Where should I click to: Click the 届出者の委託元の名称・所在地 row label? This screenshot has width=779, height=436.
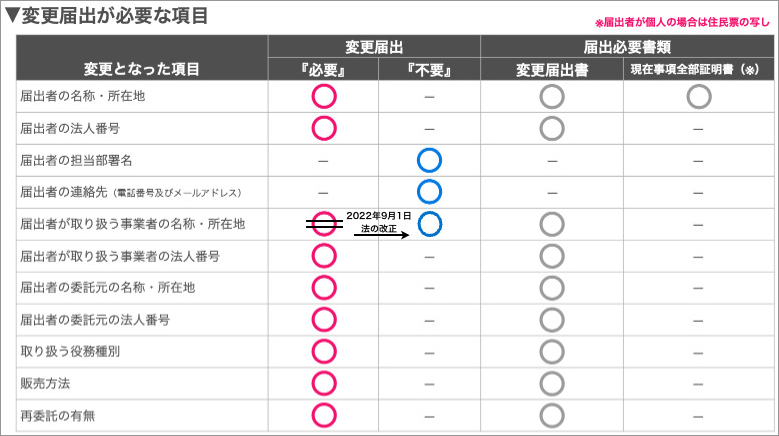(108, 288)
